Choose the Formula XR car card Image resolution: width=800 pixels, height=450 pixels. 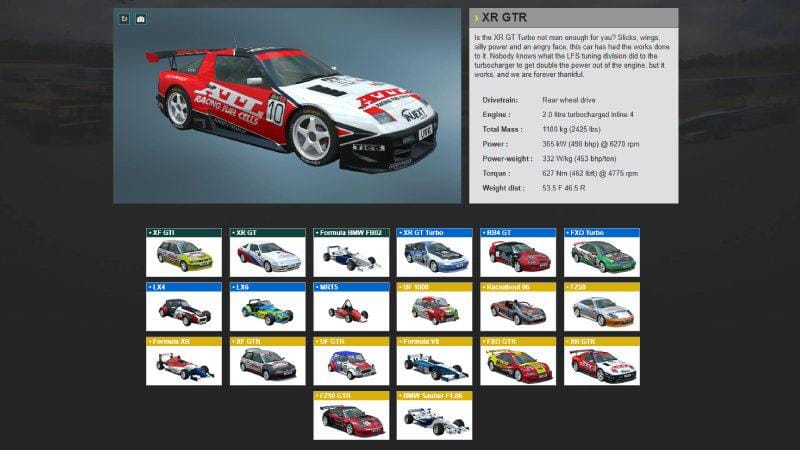[184, 361]
